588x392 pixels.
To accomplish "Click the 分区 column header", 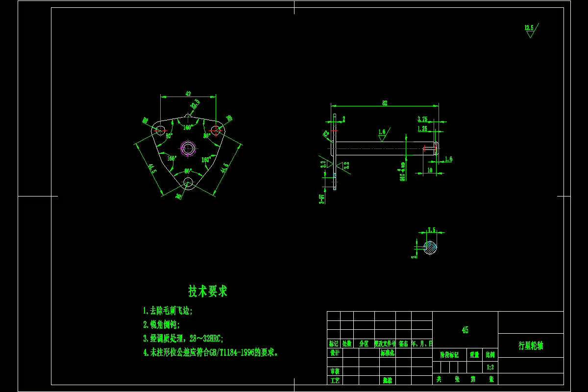I will [364, 343].
